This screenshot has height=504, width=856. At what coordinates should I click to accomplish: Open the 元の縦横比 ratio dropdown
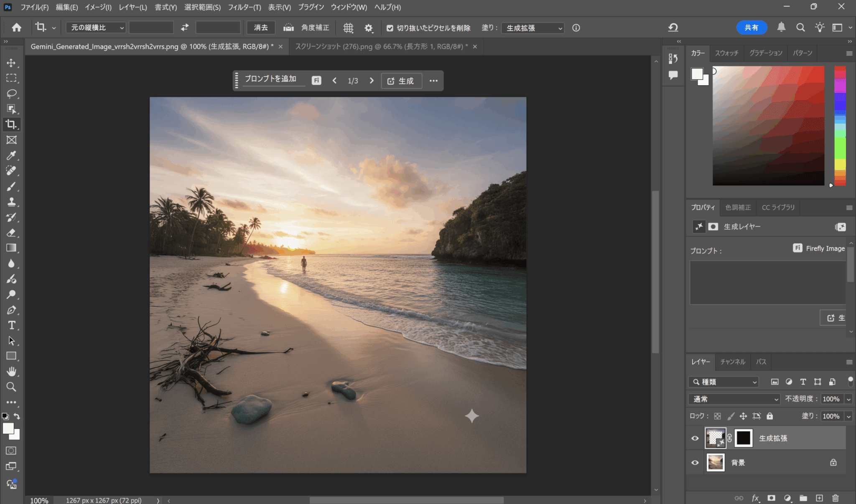tap(96, 28)
